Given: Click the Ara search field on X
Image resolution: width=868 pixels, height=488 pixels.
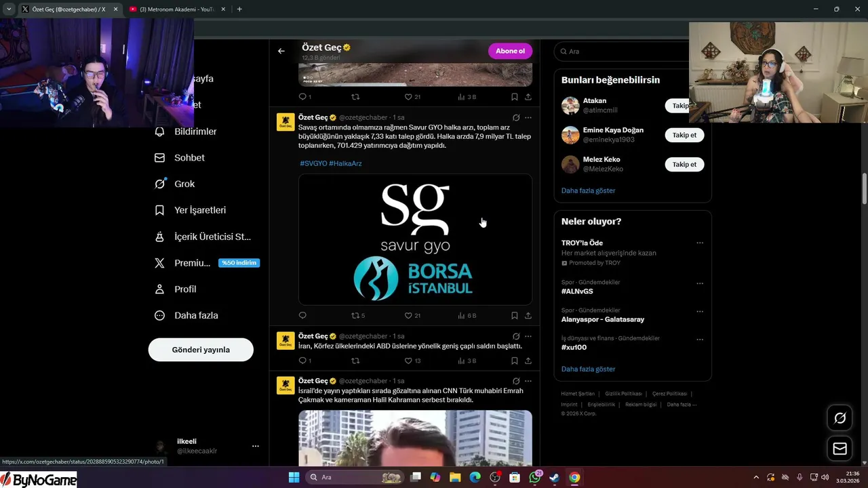Looking at the screenshot, I should pos(622,52).
